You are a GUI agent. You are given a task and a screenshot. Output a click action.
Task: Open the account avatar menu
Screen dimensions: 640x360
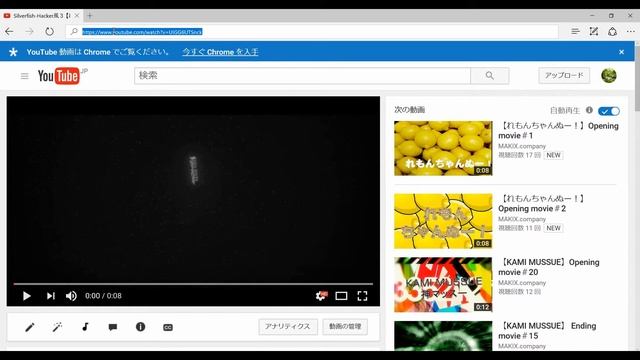pyautogui.click(x=609, y=76)
